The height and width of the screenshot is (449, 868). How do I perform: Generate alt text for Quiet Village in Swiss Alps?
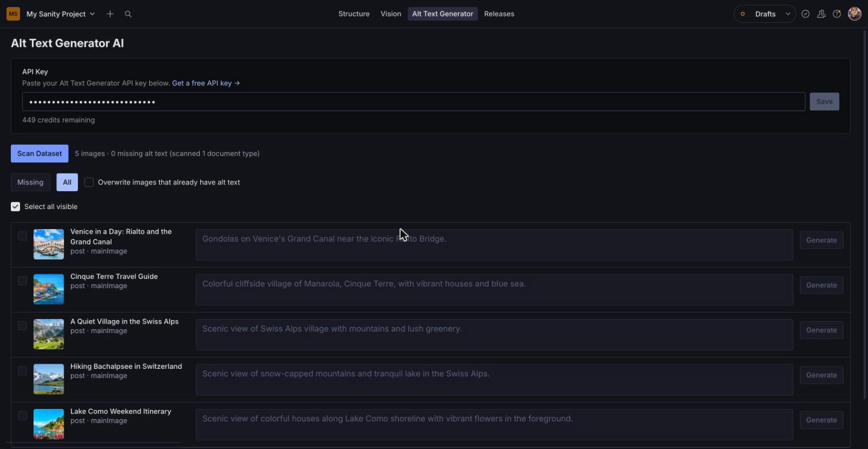821,330
